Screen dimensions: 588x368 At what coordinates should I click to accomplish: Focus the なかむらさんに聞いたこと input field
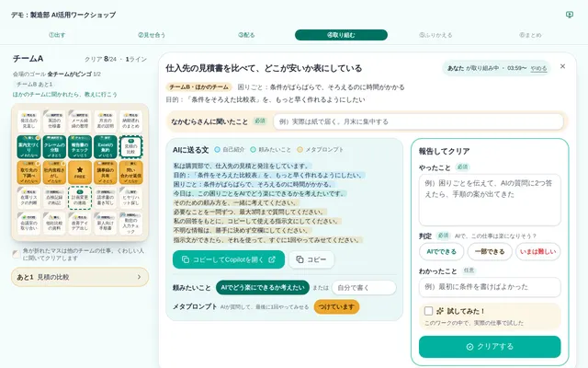[418, 121]
